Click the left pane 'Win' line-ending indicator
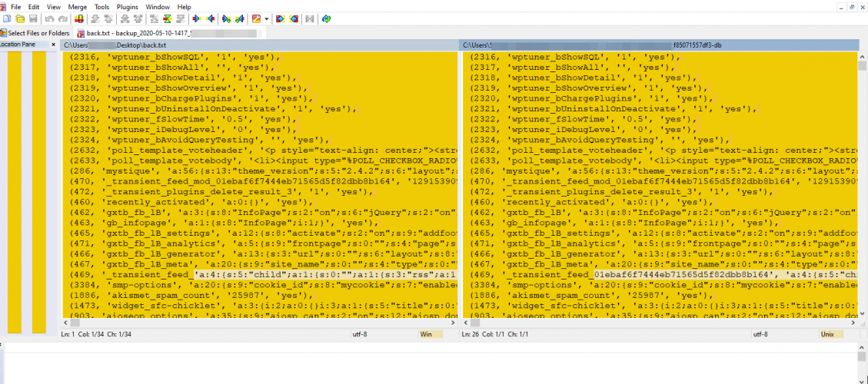The height and width of the screenshot is (384, 868). pyautogui.click(x=431, y=334)
